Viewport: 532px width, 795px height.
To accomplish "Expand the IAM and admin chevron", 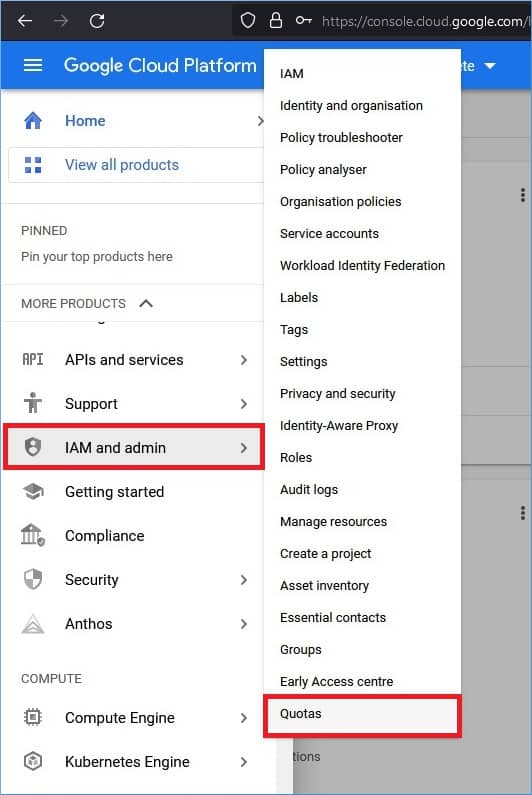I will pos(244,448).
